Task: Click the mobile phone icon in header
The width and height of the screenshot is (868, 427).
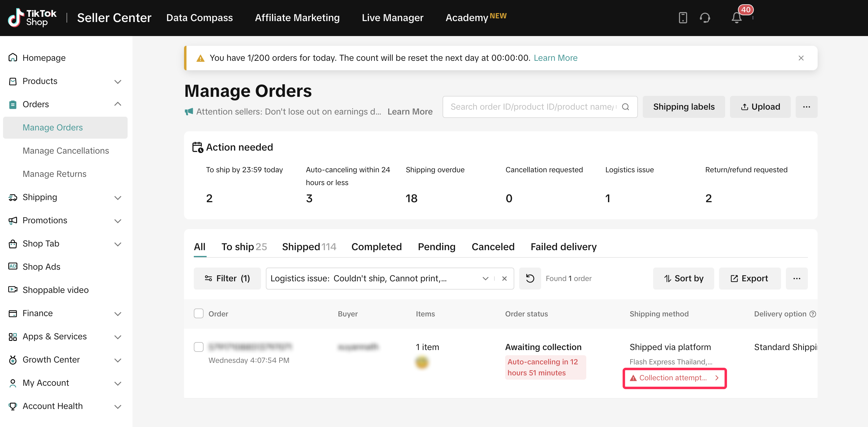Action: [x=683, y=17]
